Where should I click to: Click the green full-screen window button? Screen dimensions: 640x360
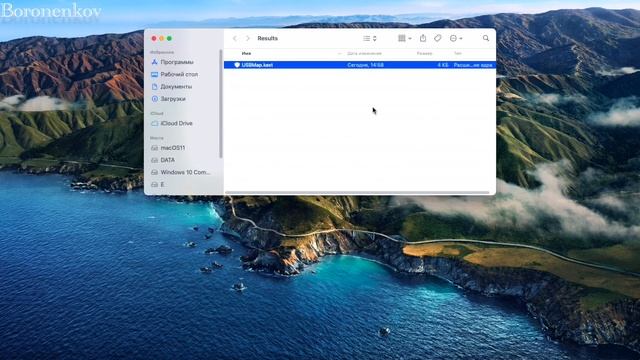(x=169, y=38)
